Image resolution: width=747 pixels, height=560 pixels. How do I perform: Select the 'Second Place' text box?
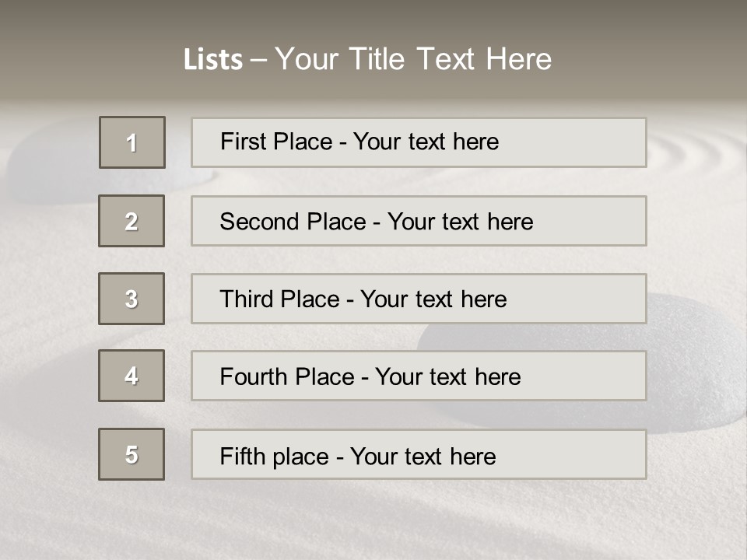coord(419,221)
